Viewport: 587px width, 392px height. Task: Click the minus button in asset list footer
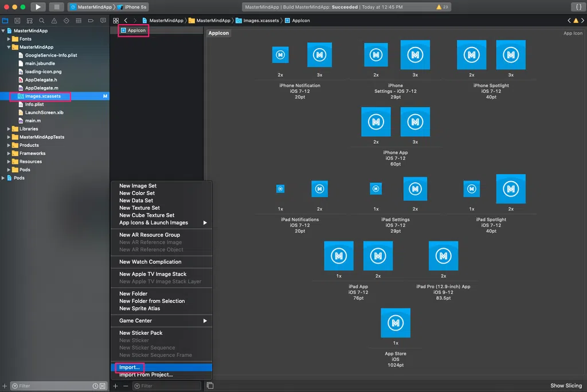point(126,386)
